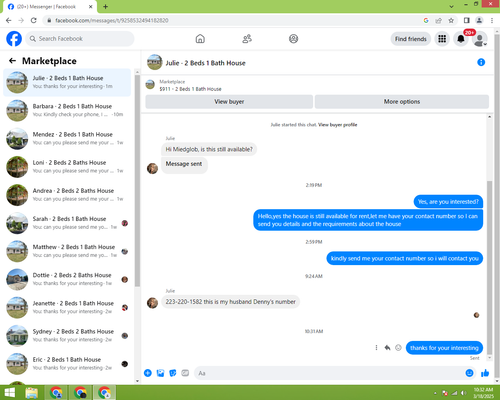Open the Home feed icon
The height and width of the screenshot is (400, 500).
tap(200, 39)
